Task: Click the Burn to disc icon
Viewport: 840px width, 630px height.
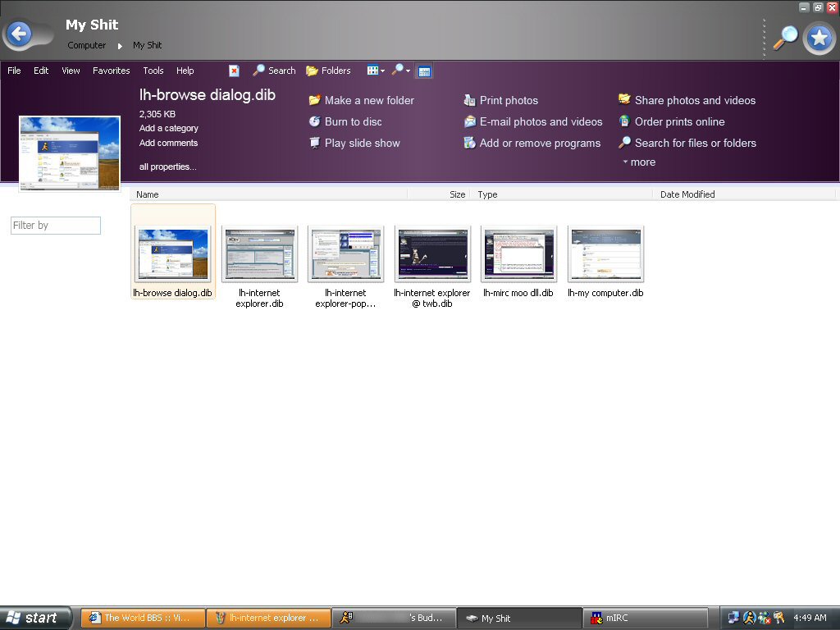Action: tap(314, 121)
